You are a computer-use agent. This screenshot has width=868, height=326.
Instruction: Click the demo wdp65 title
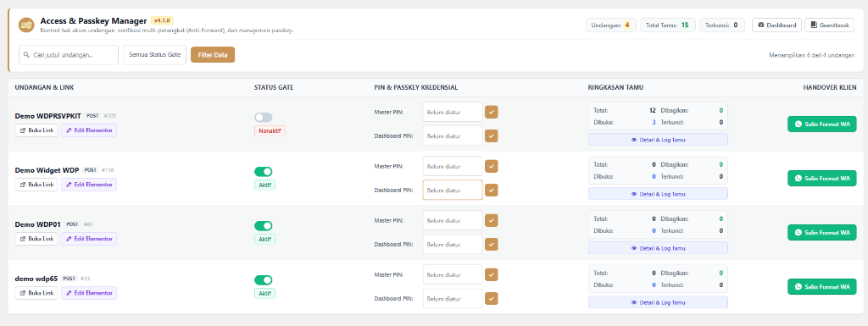point(36,279)
